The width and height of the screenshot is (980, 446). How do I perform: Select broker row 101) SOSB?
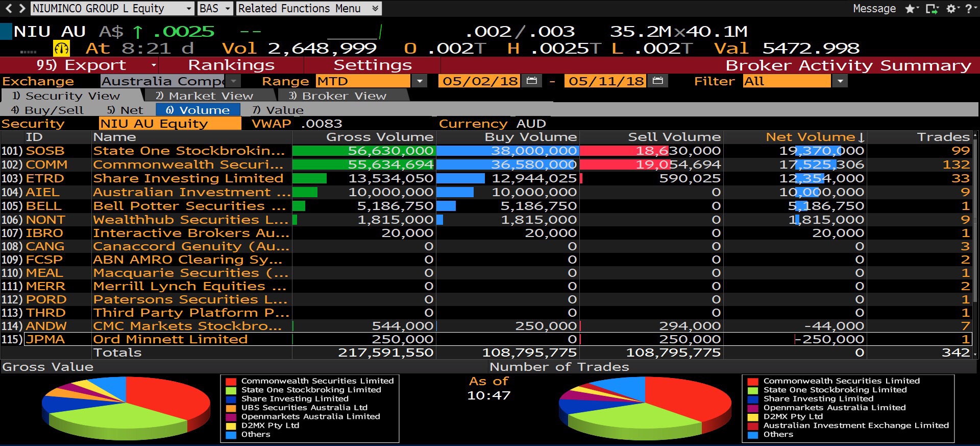click(x=486, y=151)
